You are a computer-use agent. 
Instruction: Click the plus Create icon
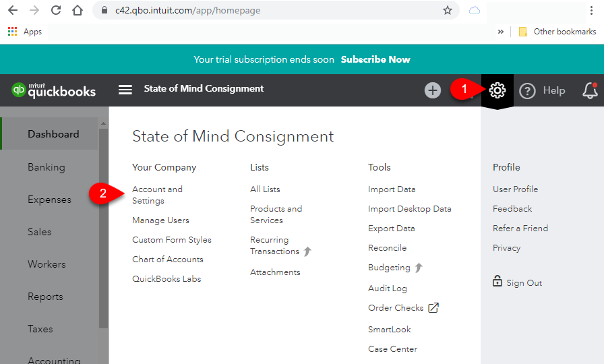pos(433,90)
